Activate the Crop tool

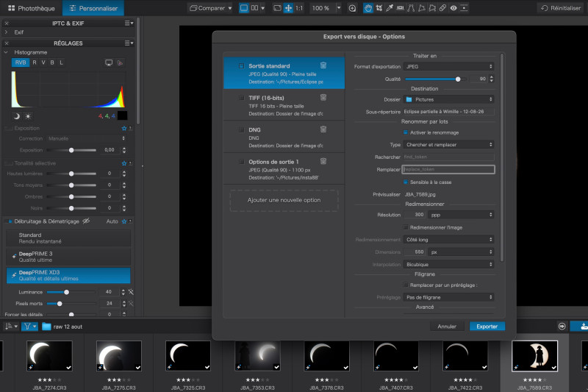coord(379,8)
